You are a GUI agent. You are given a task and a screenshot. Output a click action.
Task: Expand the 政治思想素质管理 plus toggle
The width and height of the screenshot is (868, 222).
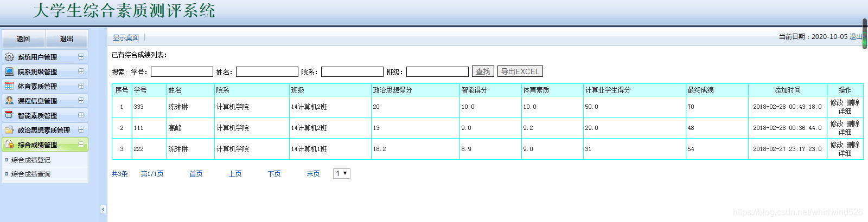click(x=81, y=129)
